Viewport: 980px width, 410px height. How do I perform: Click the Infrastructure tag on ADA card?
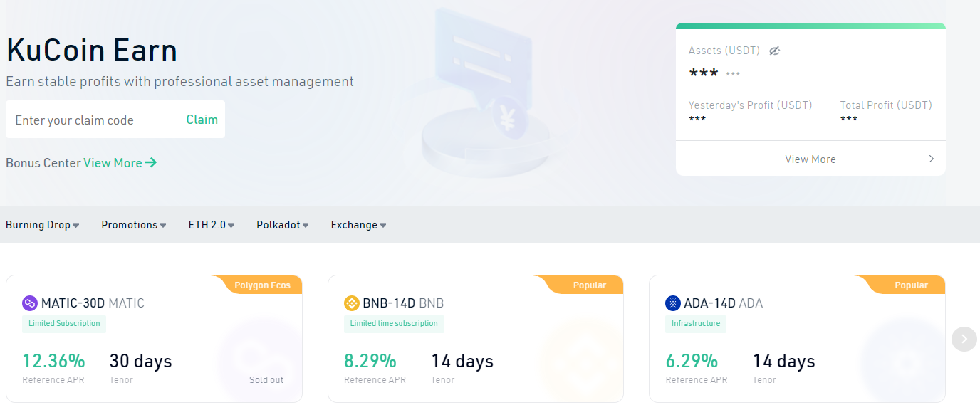(696, 324)
